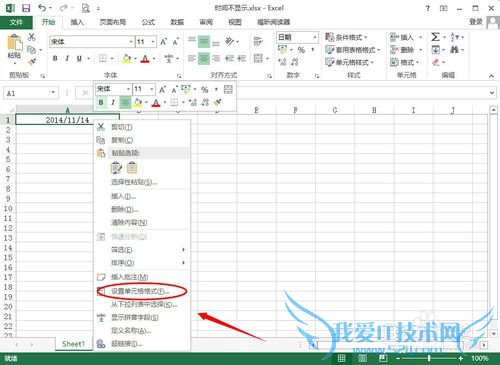Image resolution: width=500 pixels, height=365 pixels.
Task: Open the 公式 ribbon tab
Action: [148, 22]
